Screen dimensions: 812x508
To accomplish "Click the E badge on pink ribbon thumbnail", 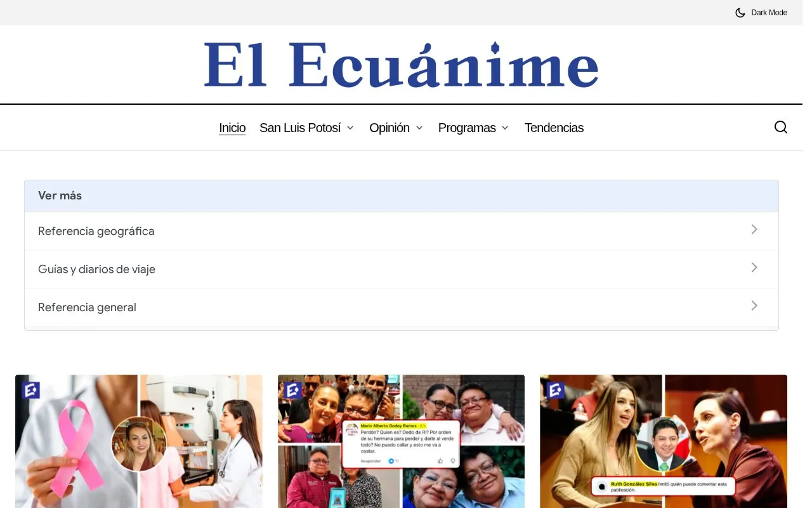I will coord(30,390).
